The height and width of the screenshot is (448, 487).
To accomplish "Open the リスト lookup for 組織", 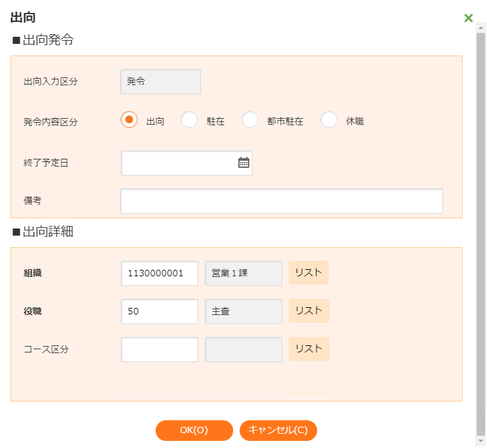I will (309, 273).
